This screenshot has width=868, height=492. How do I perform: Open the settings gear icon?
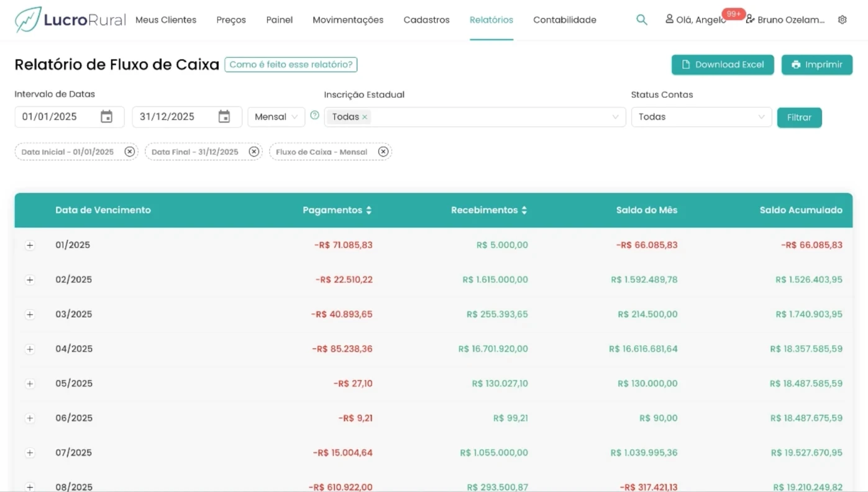[x=843, y=20]
